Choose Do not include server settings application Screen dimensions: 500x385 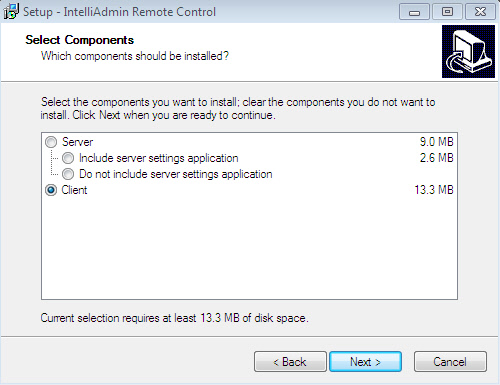[x=68, y=174]
